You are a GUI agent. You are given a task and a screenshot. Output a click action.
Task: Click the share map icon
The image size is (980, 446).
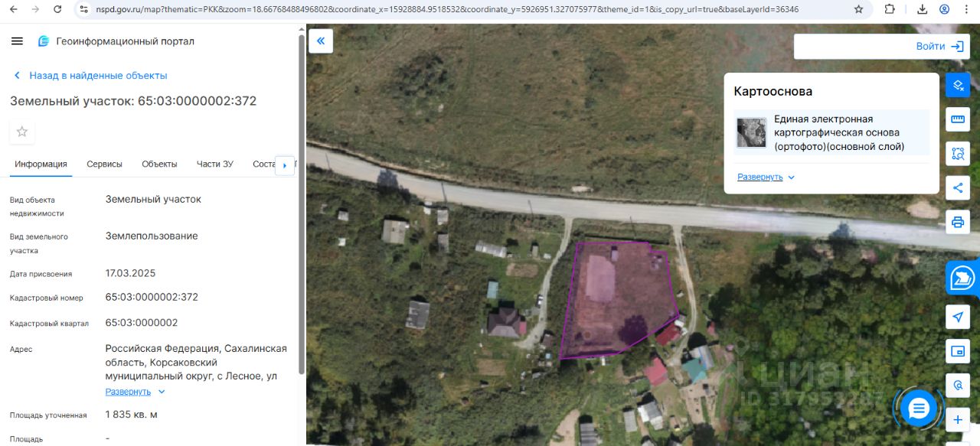tap(958, 187)
